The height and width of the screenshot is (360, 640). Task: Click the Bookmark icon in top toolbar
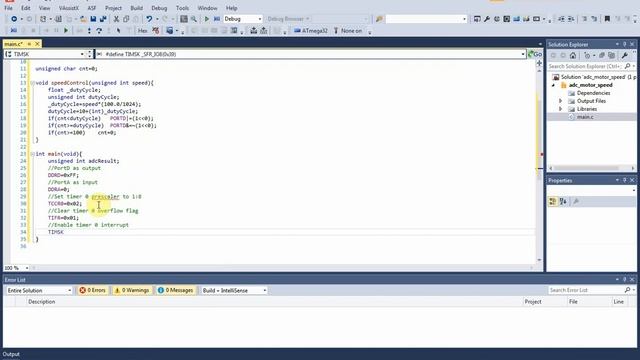pyautogui.click(x=607, y=19)
